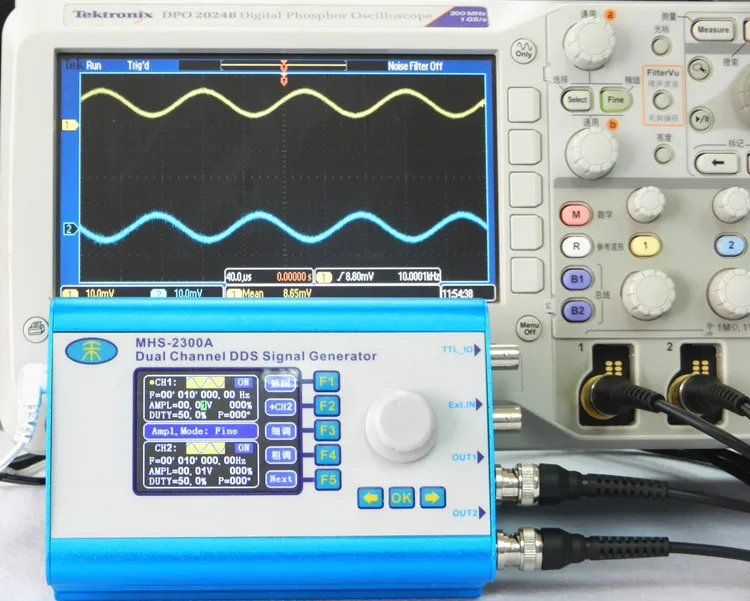Click the Intensity (亮度) round button
This screenshot has height=601, width=750.
point(663,155)
